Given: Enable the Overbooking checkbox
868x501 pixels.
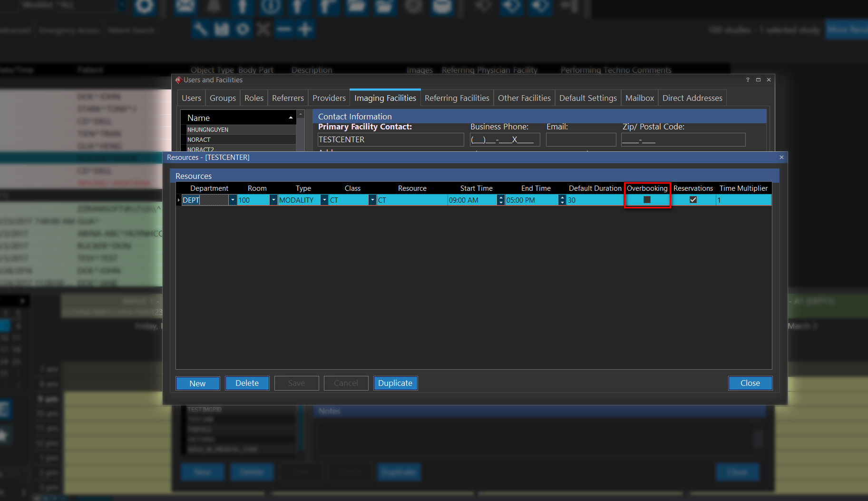Looking at the screenshot, I should coord(647,200).
